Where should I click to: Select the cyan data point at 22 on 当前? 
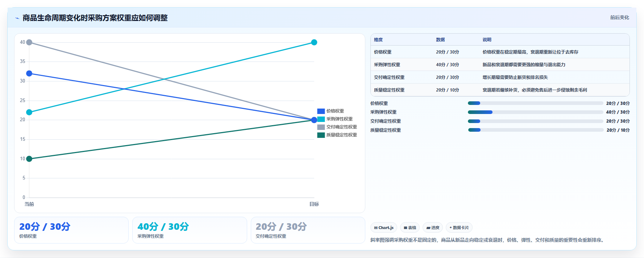29,112
